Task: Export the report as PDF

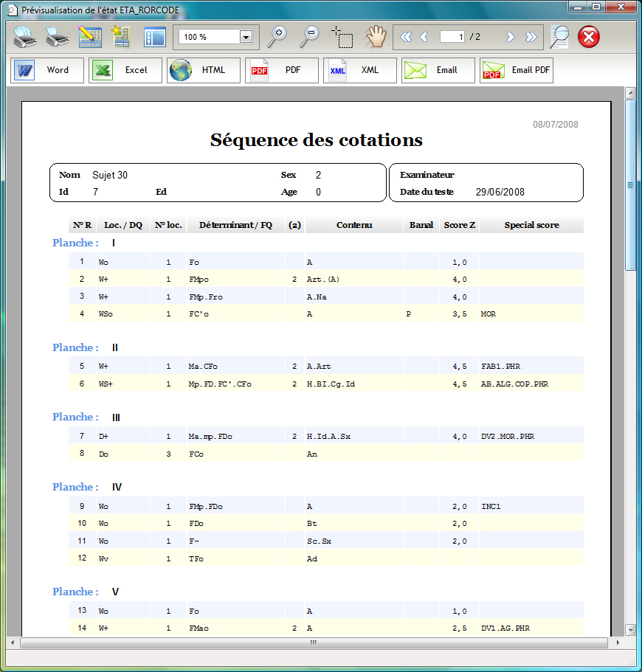Action: [x=280, y=71]
